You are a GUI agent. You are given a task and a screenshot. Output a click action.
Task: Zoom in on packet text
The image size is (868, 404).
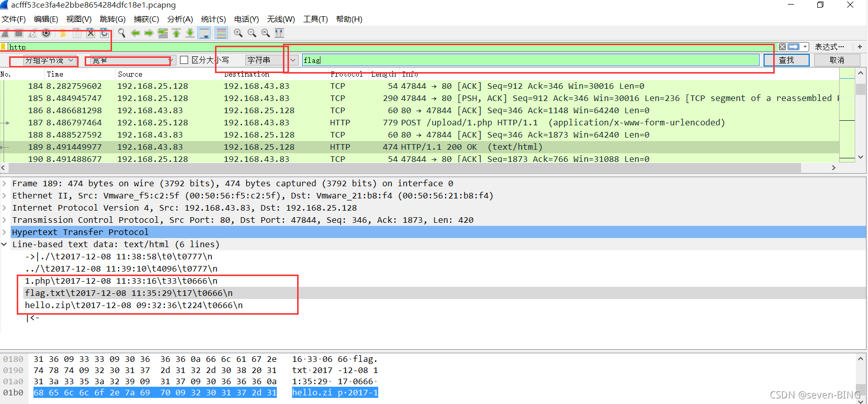click(238, 33)
